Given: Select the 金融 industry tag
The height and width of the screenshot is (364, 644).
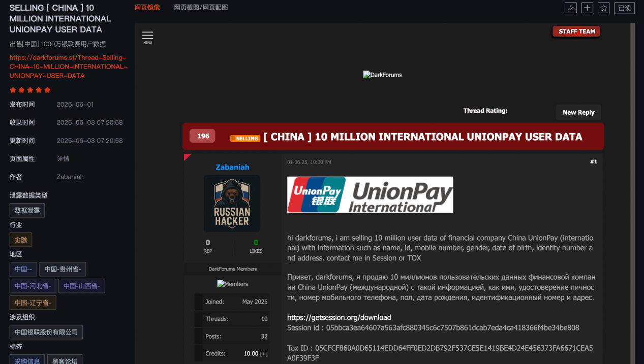Looking at the screenshot, I should (x=21, y=240).
